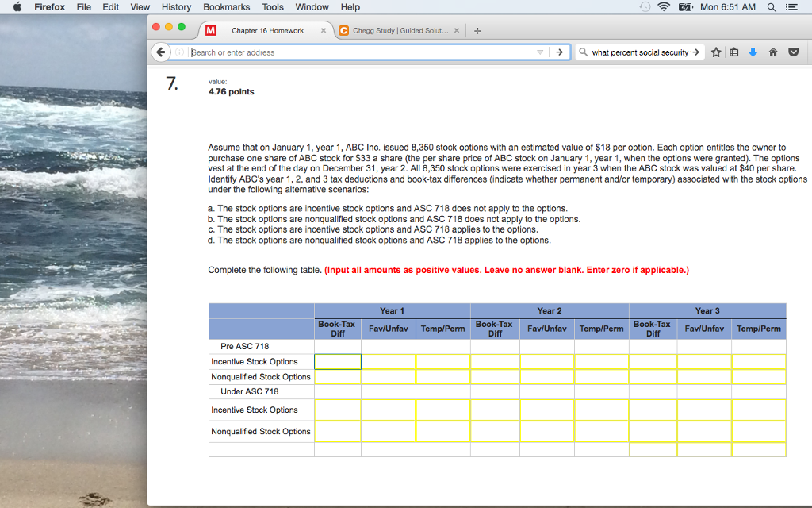Open Spotlight search from the menu bar
Image resolution: width=812 pixels, height=508 pixels.
click(x=770, y=7)
